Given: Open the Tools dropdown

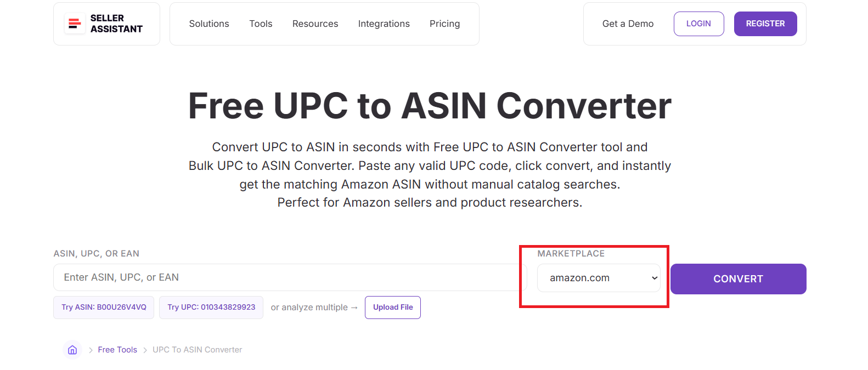Looking at the screenshot, I should click(261, 24).
